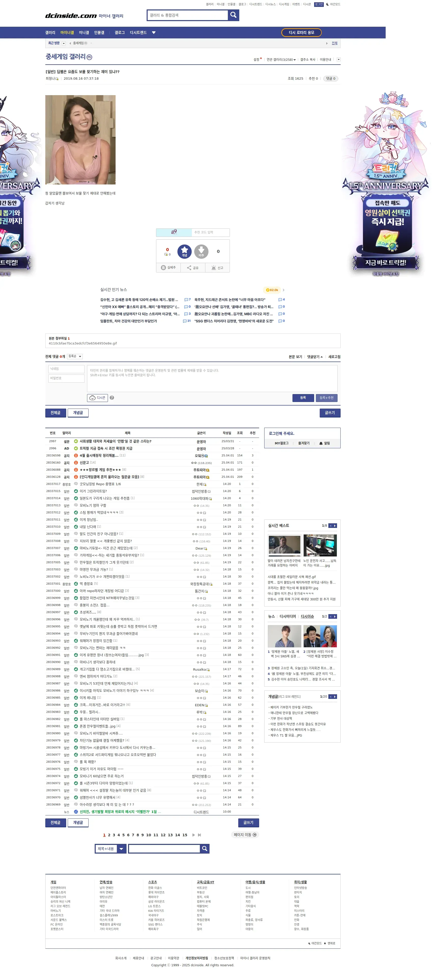The width and height of the screenshot is (433, 980).
Task: Click the search magnifier icon in header
Action: [x=233, y=15]
